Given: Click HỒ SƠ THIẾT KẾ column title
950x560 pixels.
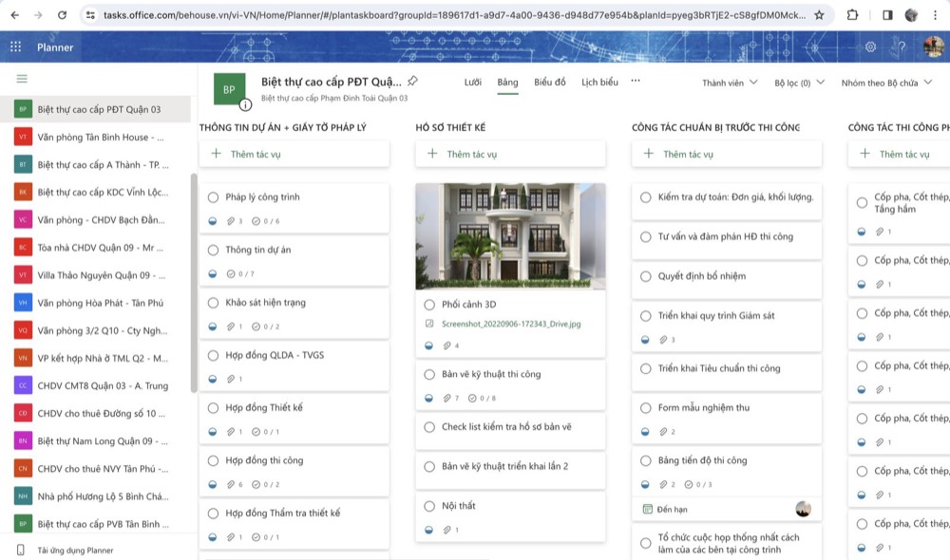Looking at the screenshot, I should pyautogui.click(x=450, y=127).
